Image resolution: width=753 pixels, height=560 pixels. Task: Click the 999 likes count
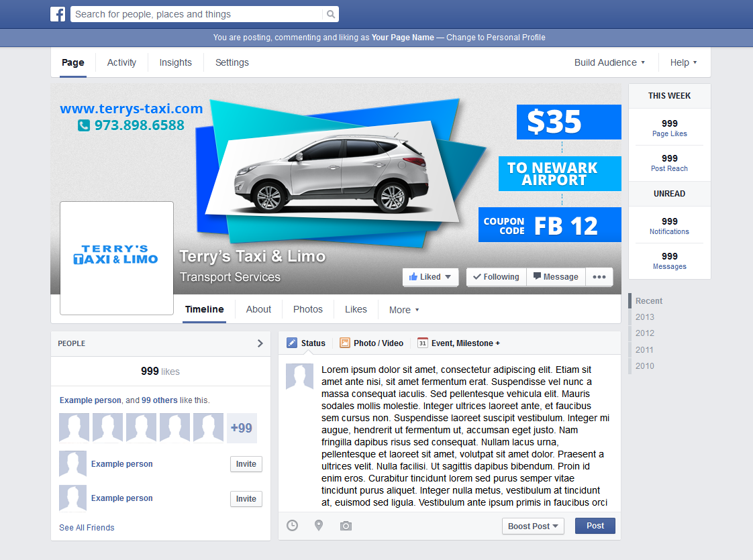(160, 372)
